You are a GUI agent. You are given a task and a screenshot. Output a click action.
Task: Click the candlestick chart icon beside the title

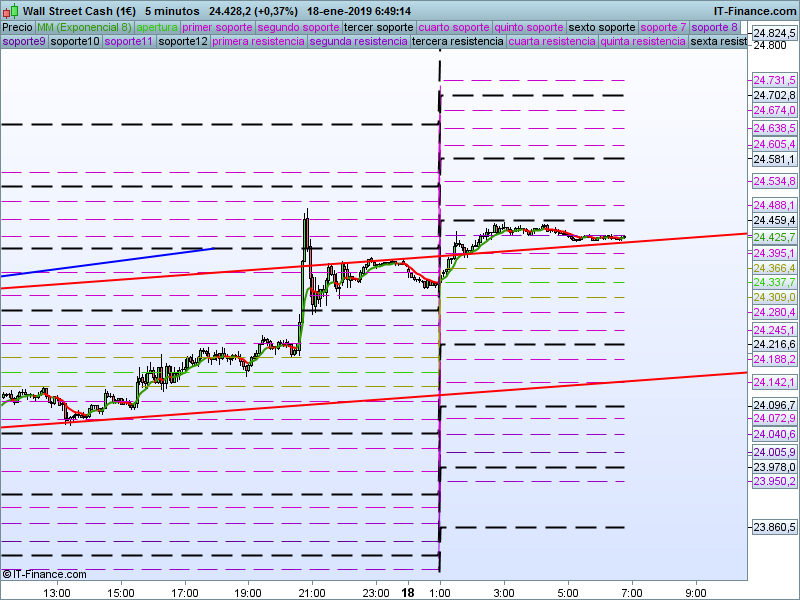click(10, 10)
